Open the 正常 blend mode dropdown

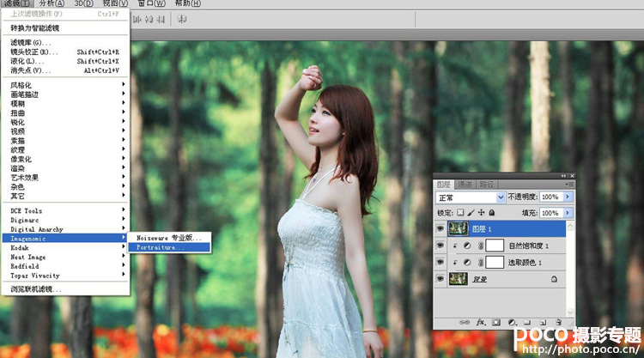point(471,197)
